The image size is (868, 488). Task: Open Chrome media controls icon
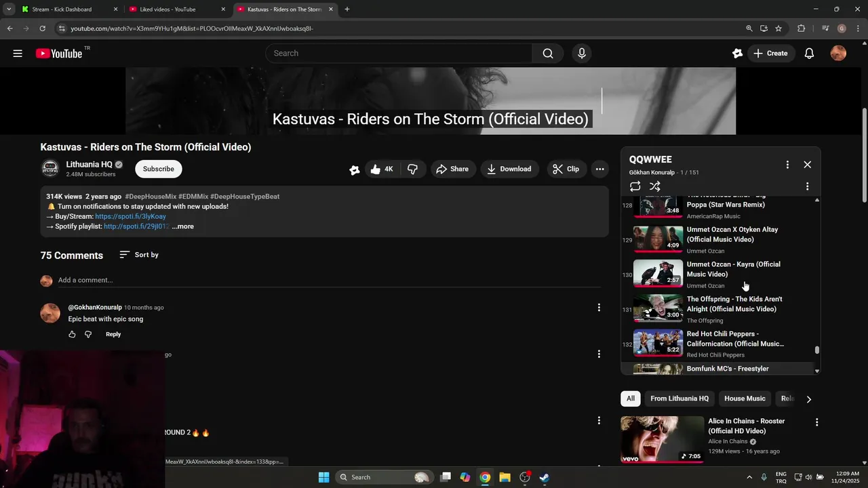click(825, 28)
